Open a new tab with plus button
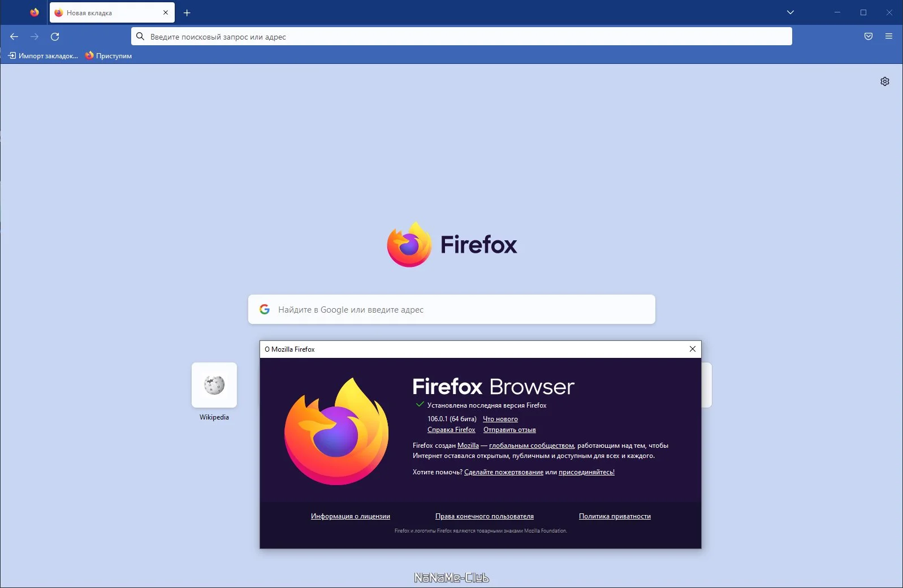 tap(187, 12)
